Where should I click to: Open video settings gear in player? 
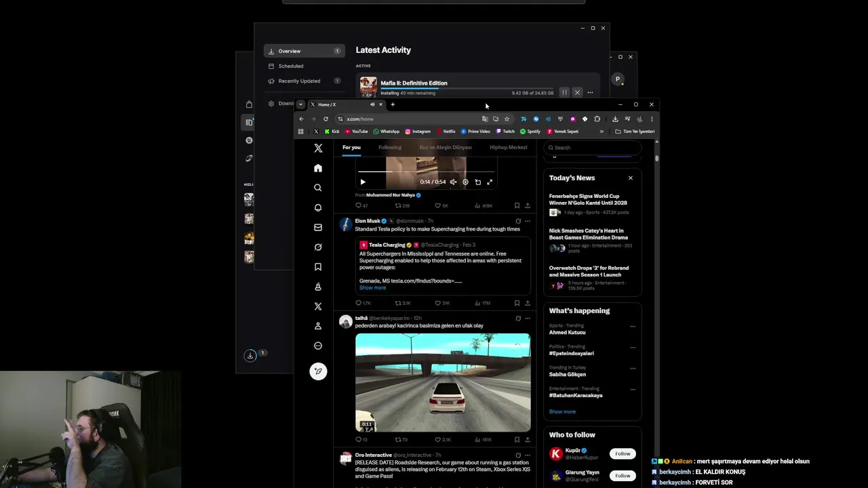pyautogui.click(x=465, y=182)
